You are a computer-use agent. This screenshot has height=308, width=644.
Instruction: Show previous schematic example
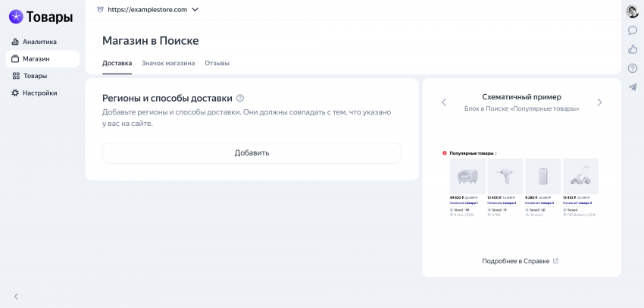[x=444, y=102]
